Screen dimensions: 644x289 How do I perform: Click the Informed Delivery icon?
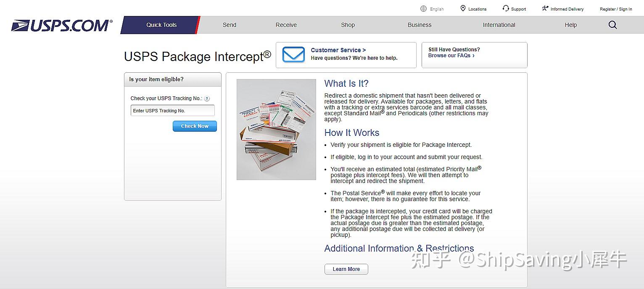[x=545, y=8]
